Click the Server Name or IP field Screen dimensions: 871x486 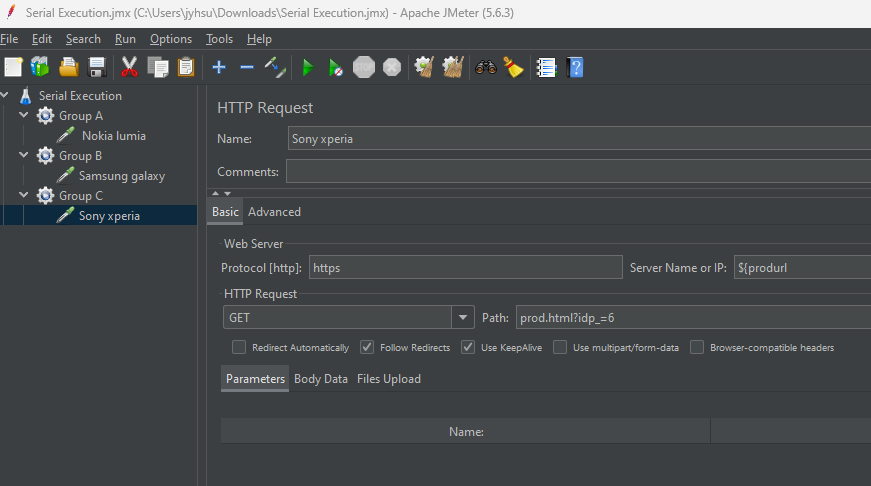[802, 267]
